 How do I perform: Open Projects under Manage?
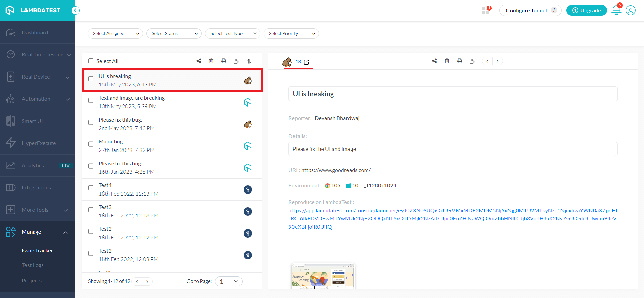pyautogui.click(x=32, y=281)
